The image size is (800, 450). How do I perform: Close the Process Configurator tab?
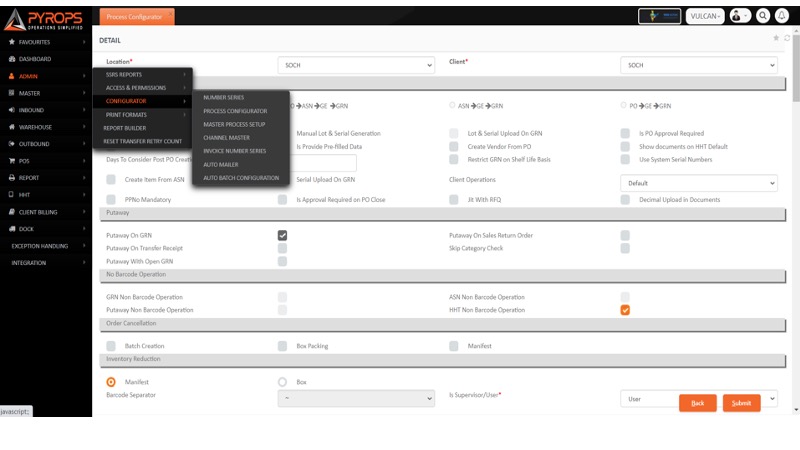170,13
